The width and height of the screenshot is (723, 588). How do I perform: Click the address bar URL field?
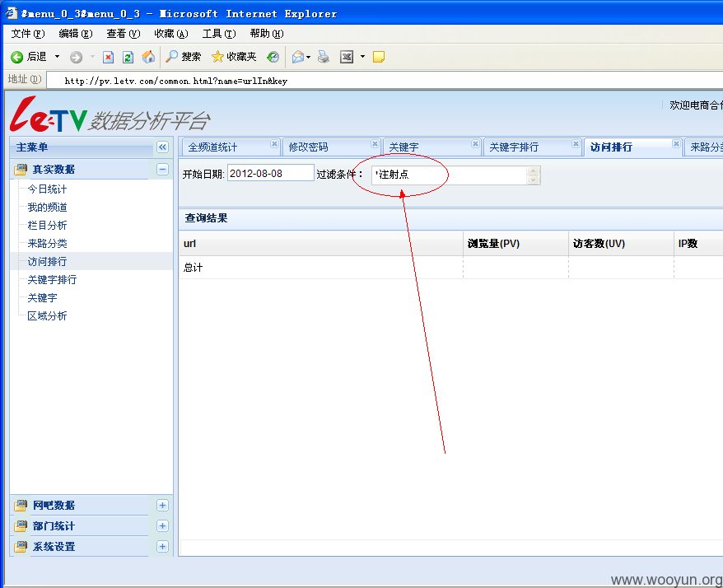[x=385, y=81]
